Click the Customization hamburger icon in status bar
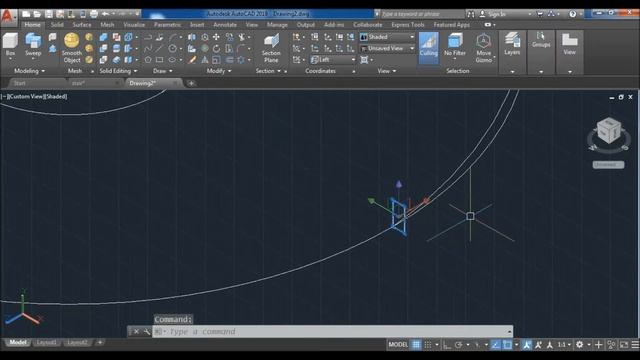The image size is (640, 360). [635, 345]
